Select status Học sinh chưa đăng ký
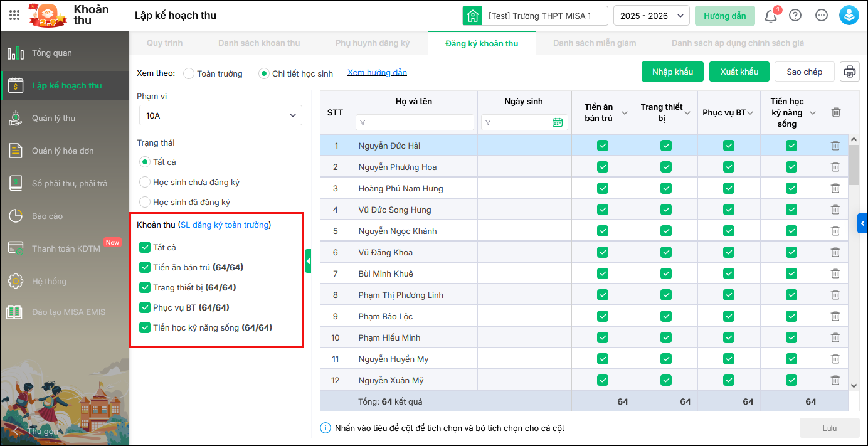 (145, 182)
